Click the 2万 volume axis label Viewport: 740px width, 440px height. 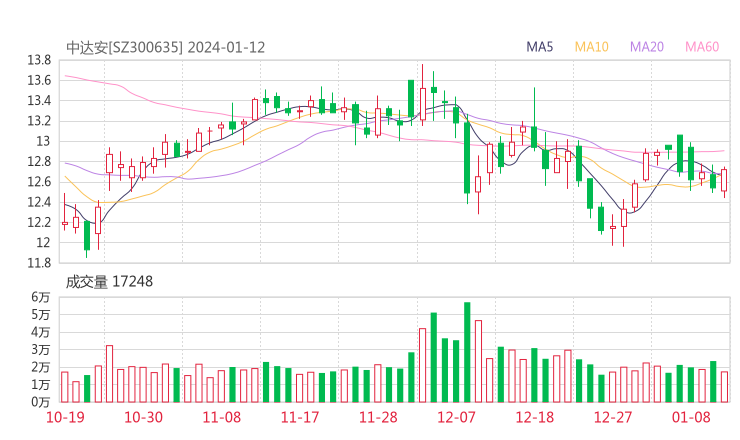point(41,367)
